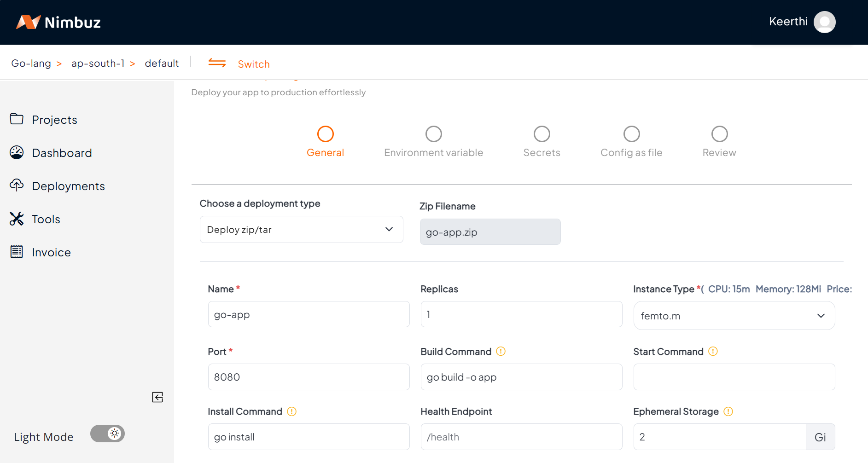The image size is (868, 463).
Task: Click the Keerthi user avatar
Action: tap(824, 22)
